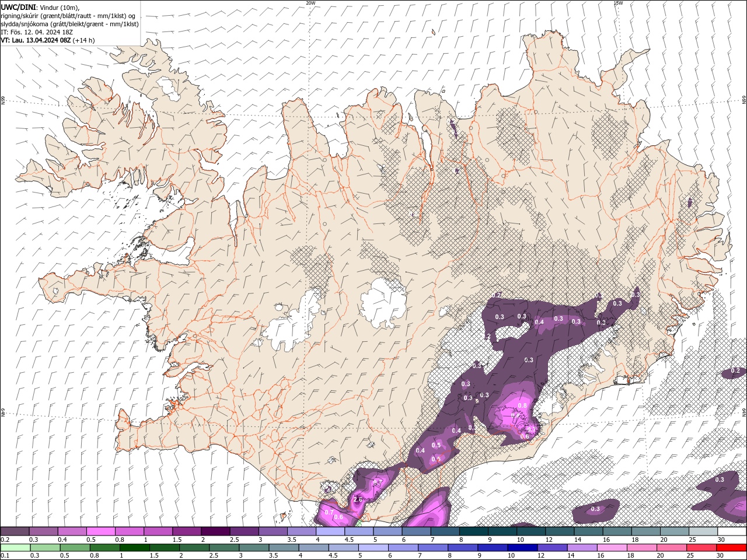Image resolution: width=747 pixels, height=560 pixels.
Task: Click the 'UWC/DINI' heading in the title box
Action: click(x=18, y=6)
